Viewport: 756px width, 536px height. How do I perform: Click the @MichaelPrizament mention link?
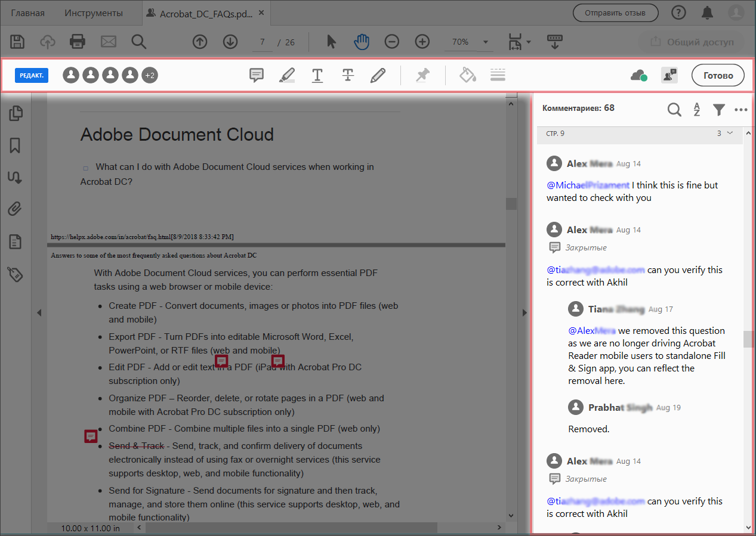pyautogui.click(x=588, y=185)
